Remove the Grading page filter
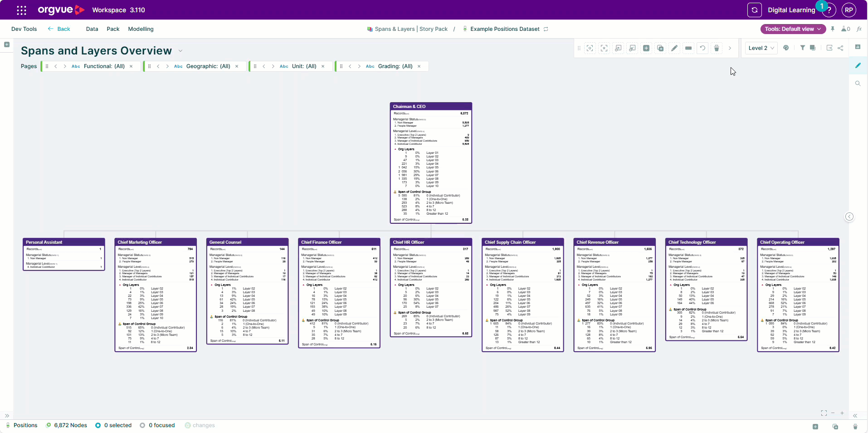Viewport: 868px width, 433px height. click(x=419, y=66)
